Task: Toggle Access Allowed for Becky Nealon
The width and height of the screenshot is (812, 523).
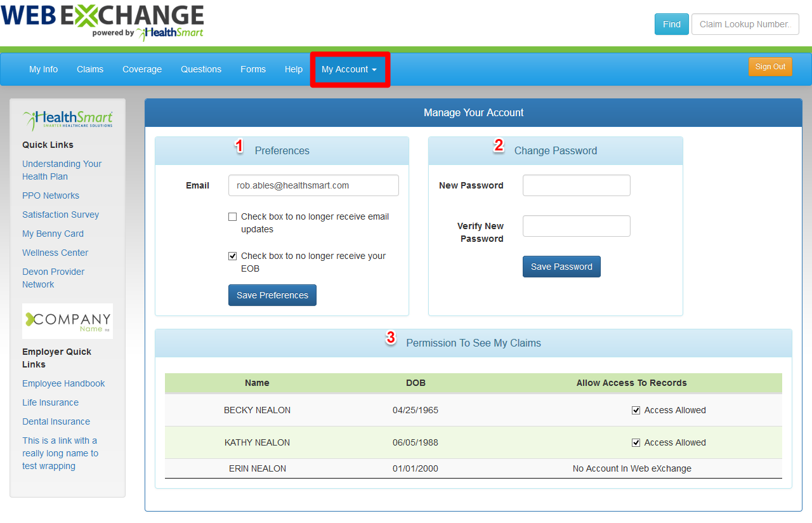Action: click(636, 411)
